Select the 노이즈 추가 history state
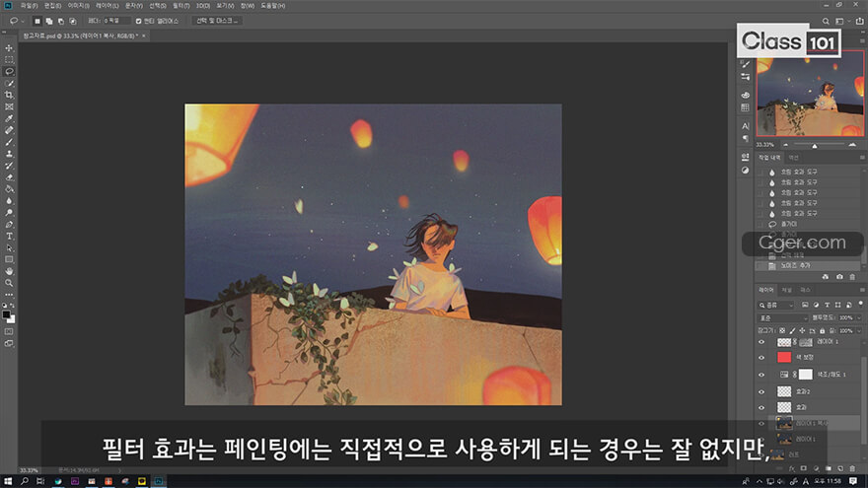The width and height of the screenshot is (868, 488). [808, 266]
